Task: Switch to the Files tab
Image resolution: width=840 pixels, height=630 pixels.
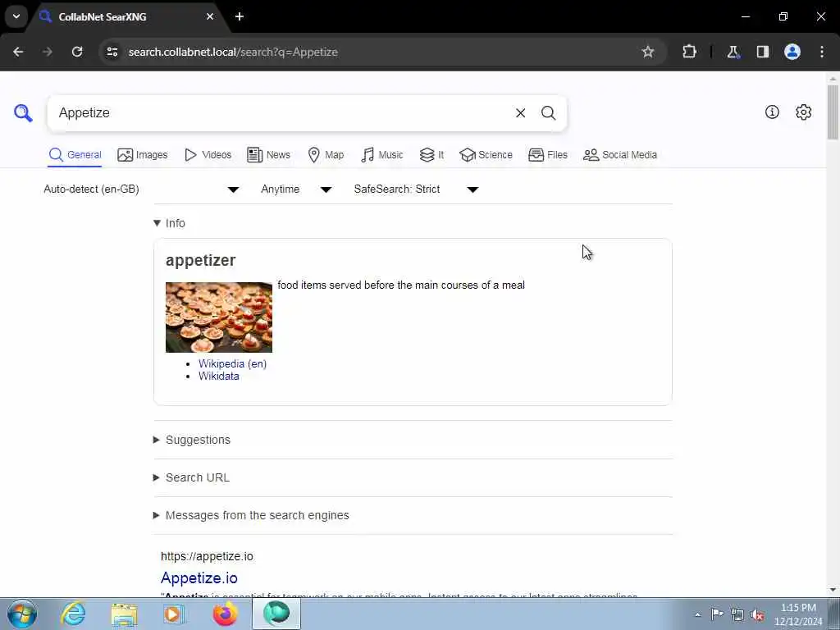Action: tap(547, 155)
